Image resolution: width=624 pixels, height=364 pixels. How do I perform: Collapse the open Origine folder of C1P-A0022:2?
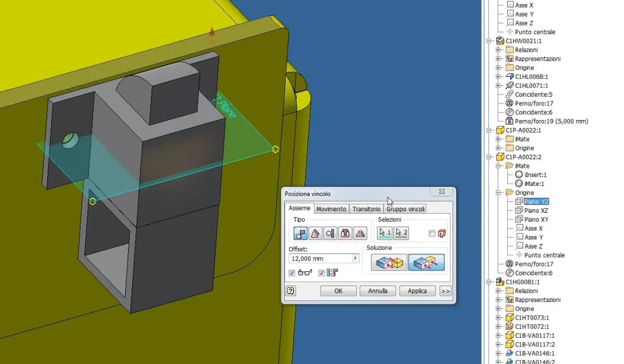pos(498,193)
